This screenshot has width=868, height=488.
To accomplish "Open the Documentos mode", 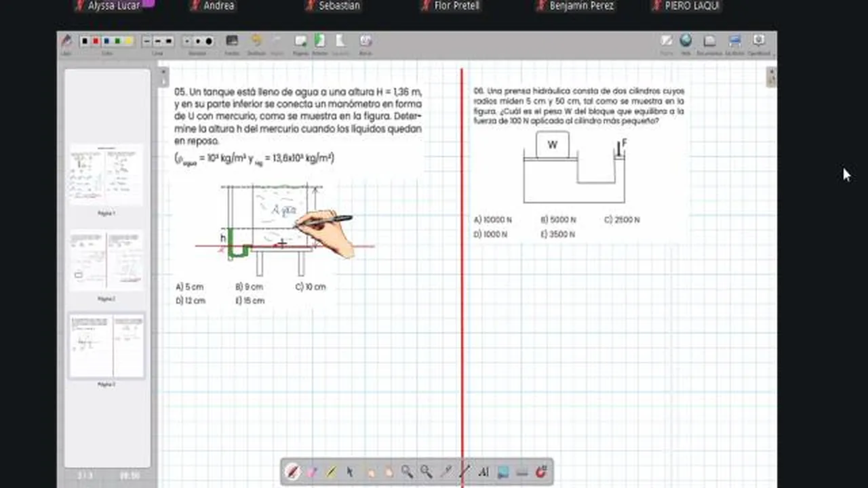I will click(x=709, y=43).
